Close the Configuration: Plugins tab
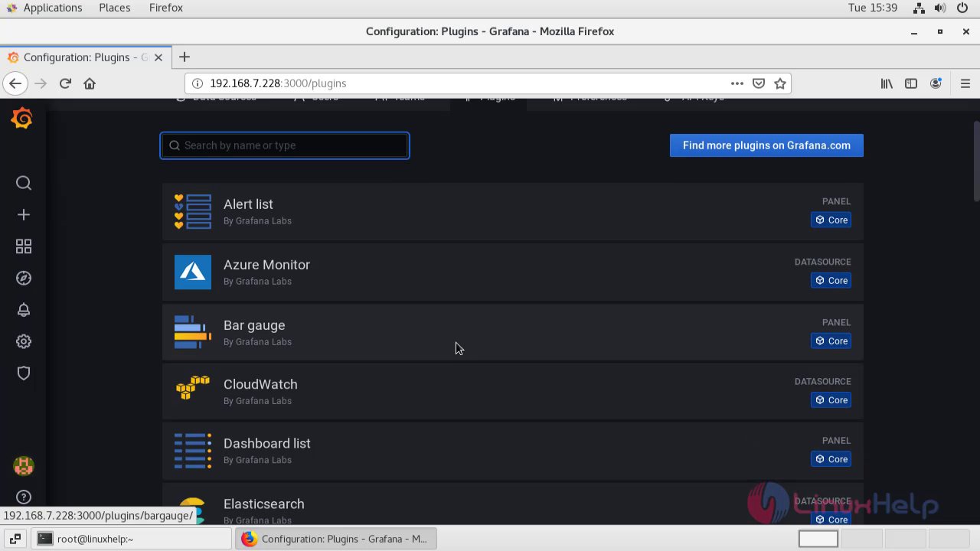The height and width of the screenshot is (551, 980). coord(158,57)
